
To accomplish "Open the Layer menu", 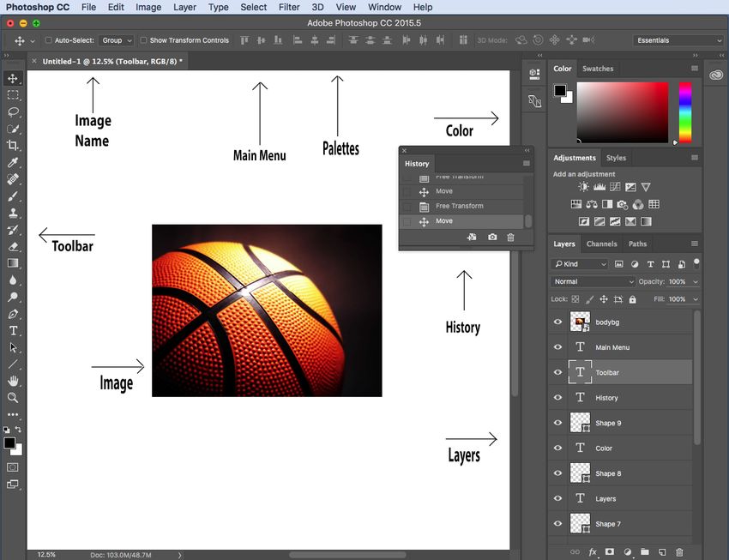I will point(184,7).
